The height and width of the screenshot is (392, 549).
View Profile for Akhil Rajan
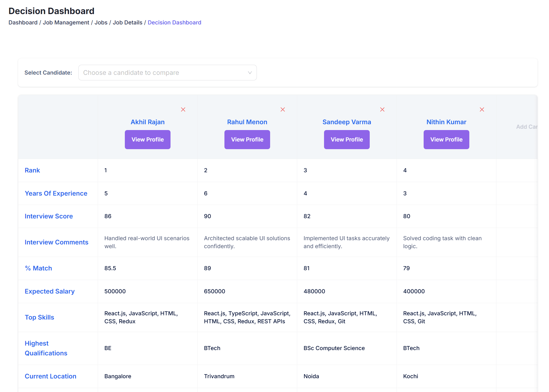[147, 140]
